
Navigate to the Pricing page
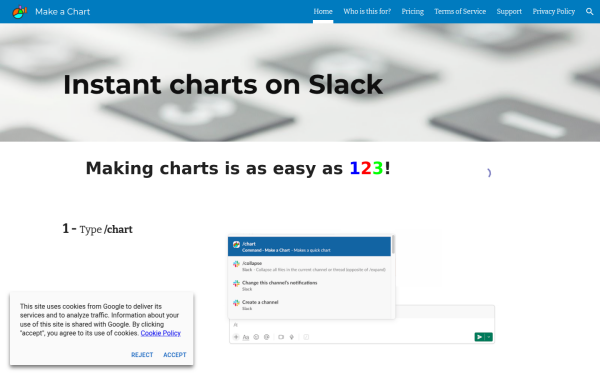[412, 11]
